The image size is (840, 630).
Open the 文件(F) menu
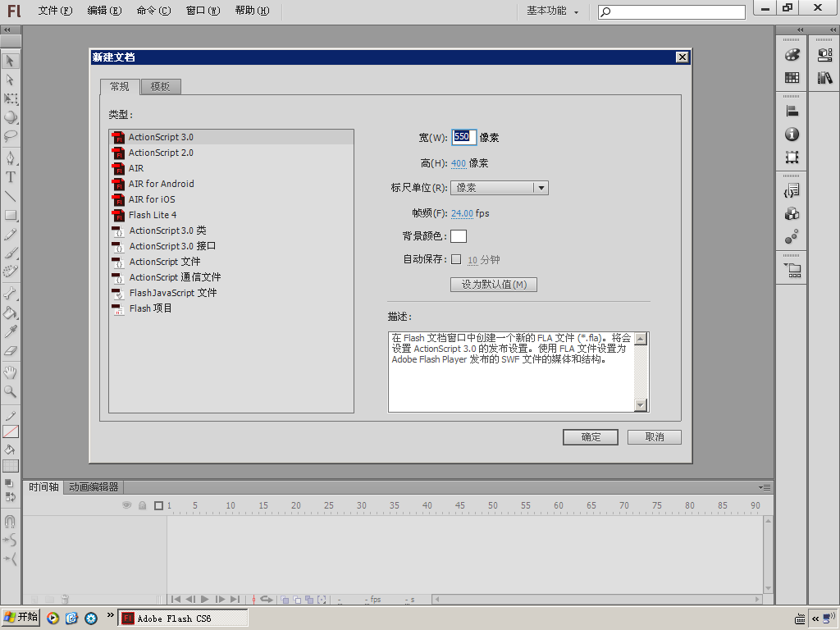click(55, 11)
